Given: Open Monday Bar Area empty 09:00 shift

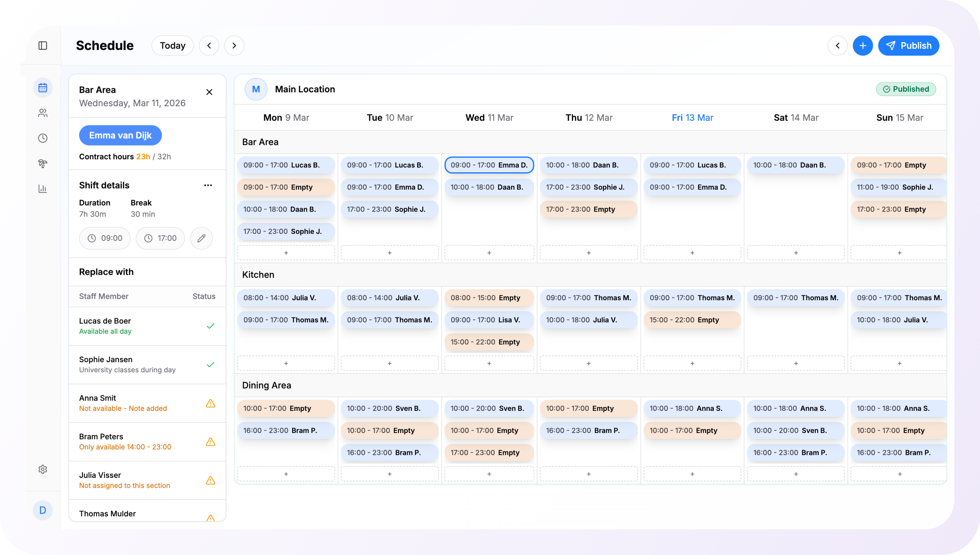Looking at the screenshot, I should pos(286,187).
